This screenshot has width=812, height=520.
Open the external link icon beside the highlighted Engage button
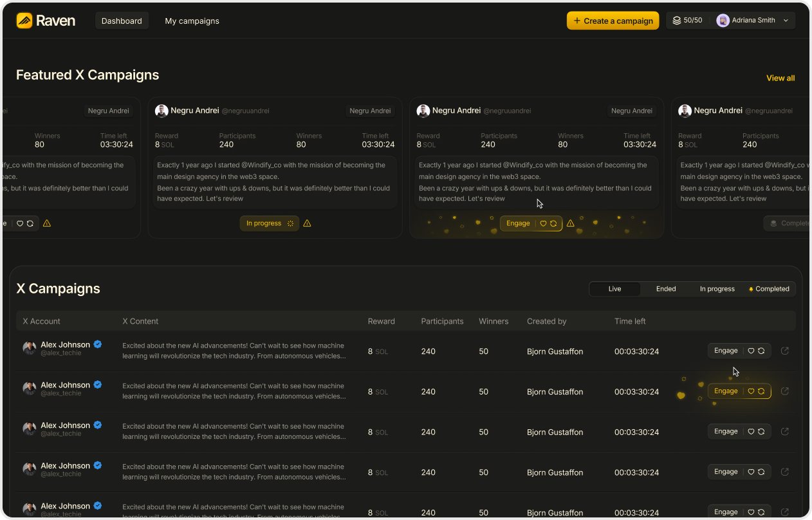pos(784,391)
